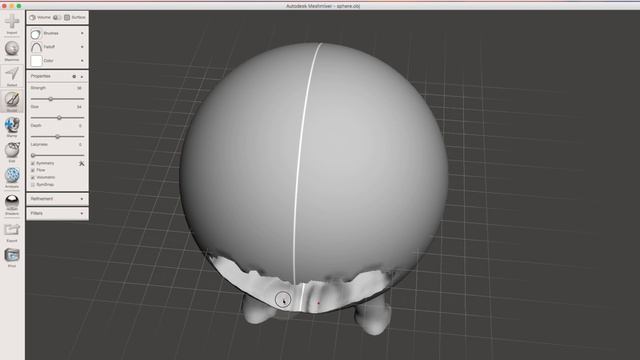Enable the SymSnap checkbox
This screenshot has width=640, height=360.
click(33, 184)
